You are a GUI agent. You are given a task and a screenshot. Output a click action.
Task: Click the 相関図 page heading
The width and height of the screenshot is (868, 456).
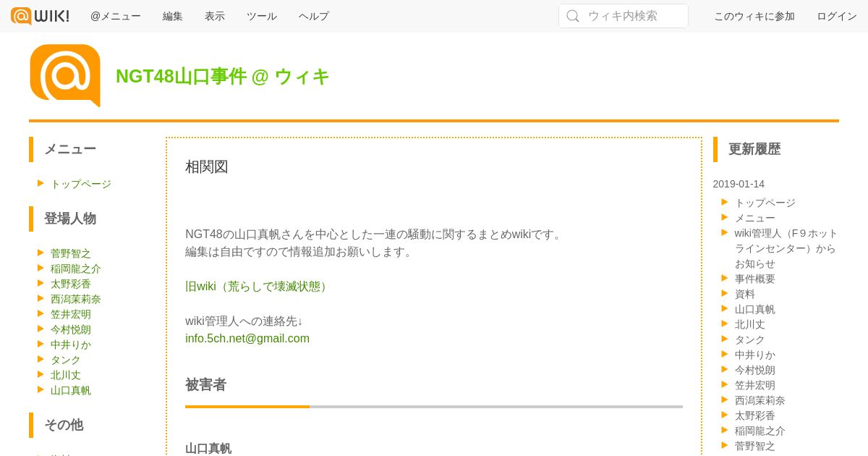click(x=207, y=166)
